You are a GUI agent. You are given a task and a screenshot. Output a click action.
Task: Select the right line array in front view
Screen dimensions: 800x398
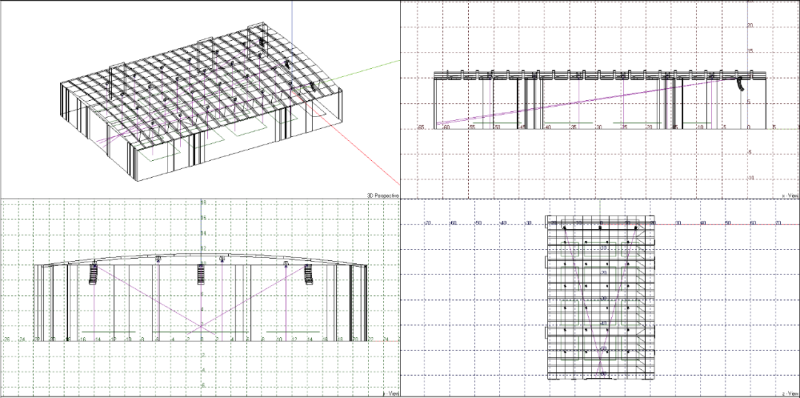click(x=308, y=274)
